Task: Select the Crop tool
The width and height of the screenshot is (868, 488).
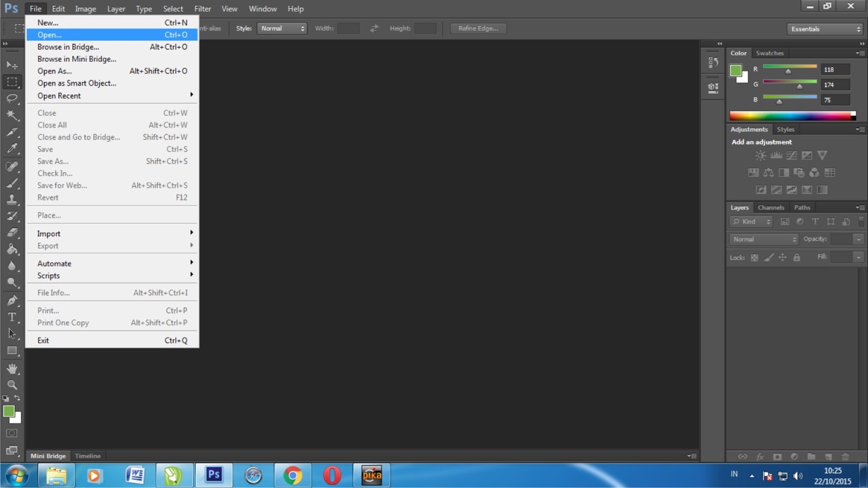Action: click(12, 132)
